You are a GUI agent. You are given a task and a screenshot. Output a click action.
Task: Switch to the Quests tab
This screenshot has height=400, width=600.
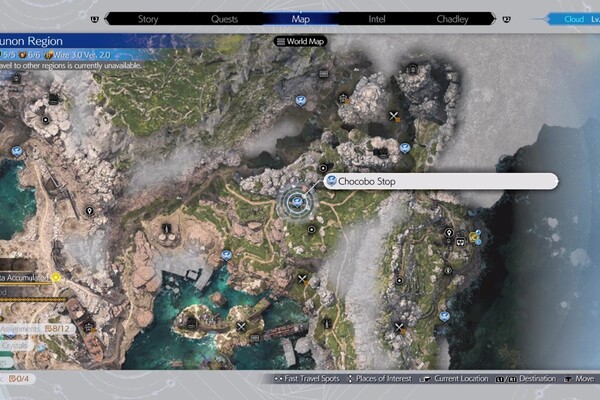pyautogui.click(x=224, y=19)
